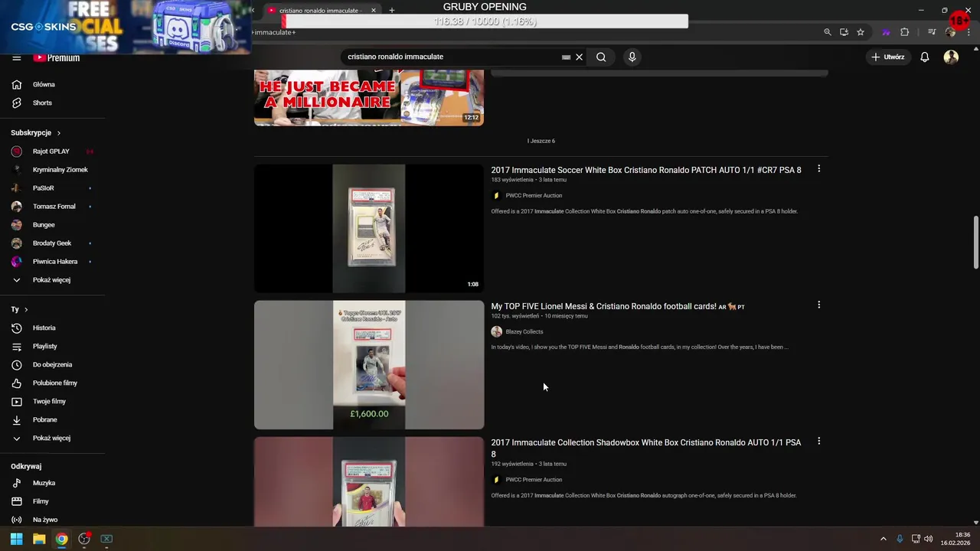Screen dimensions: 980x551
Task: Bookmark this page with the star
Action: tap(861, 32)
